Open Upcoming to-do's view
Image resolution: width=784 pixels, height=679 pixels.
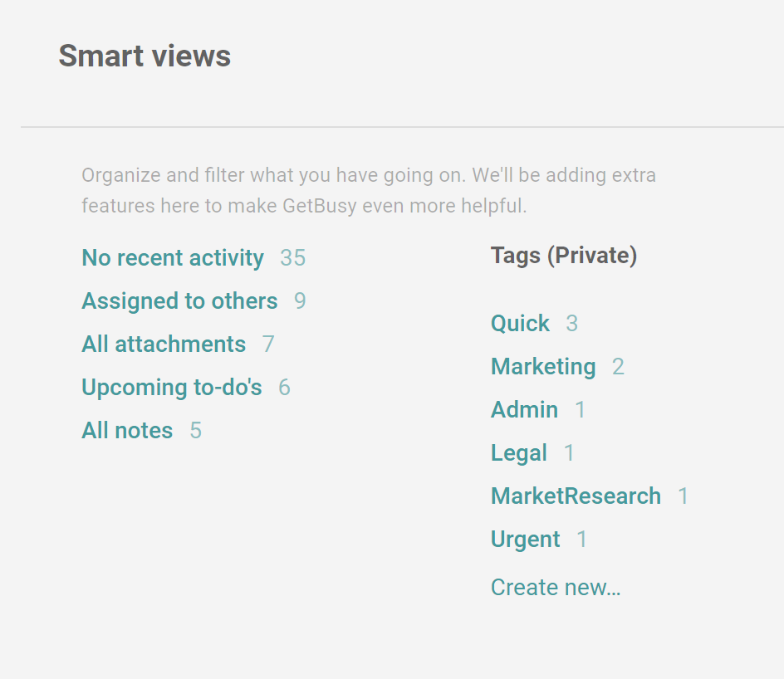tap(171, 387)
